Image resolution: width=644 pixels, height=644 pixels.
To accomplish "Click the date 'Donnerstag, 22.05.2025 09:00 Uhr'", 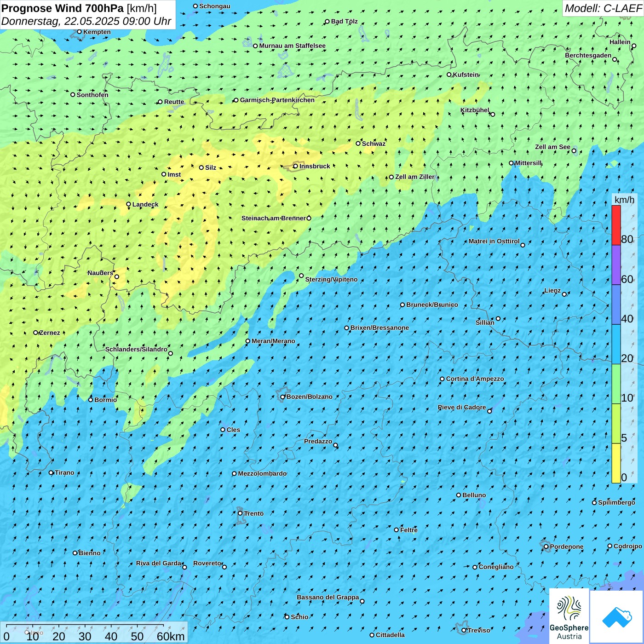I will tap(86, 21).
